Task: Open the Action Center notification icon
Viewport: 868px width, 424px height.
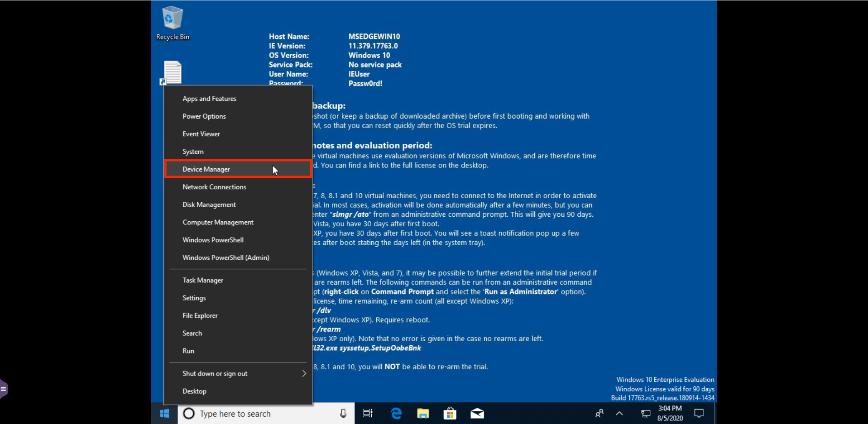Action: coord(699,414)
